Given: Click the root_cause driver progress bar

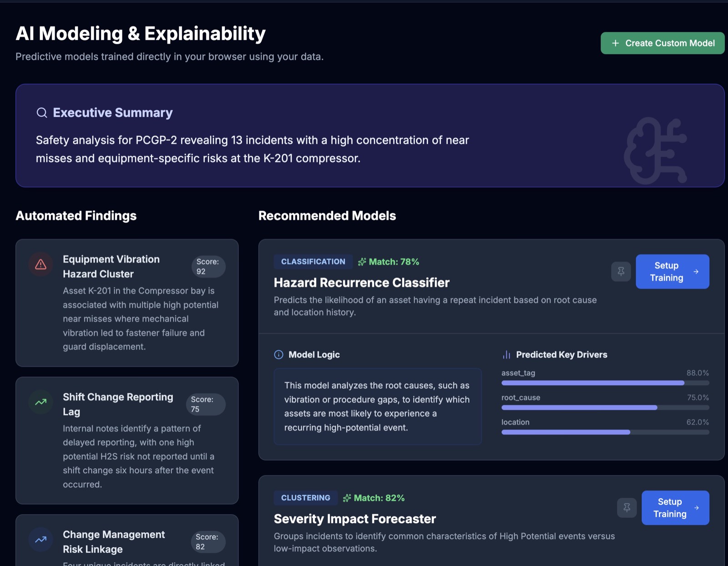Looking at the screenshot, I should [605, 408].
